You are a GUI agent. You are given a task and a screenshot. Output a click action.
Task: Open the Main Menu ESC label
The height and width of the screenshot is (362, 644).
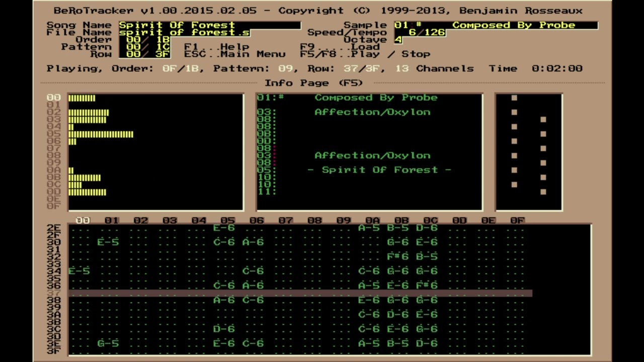pyautogui.click(x=235, y=54)
